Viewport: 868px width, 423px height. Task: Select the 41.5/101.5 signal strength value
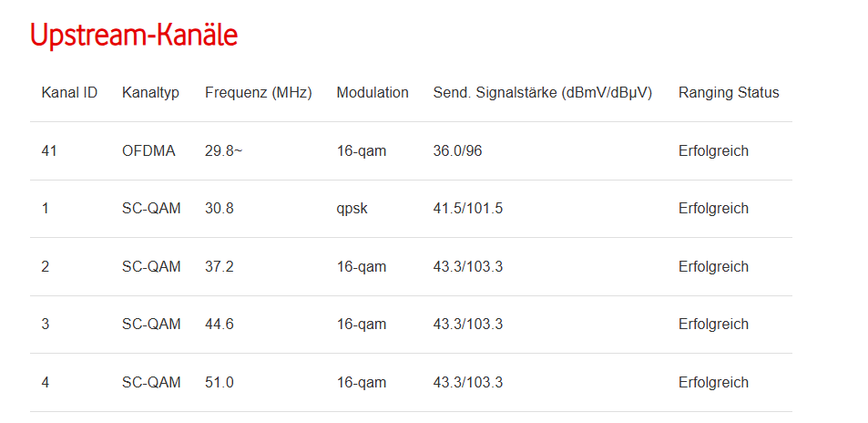tap(468, 209)
